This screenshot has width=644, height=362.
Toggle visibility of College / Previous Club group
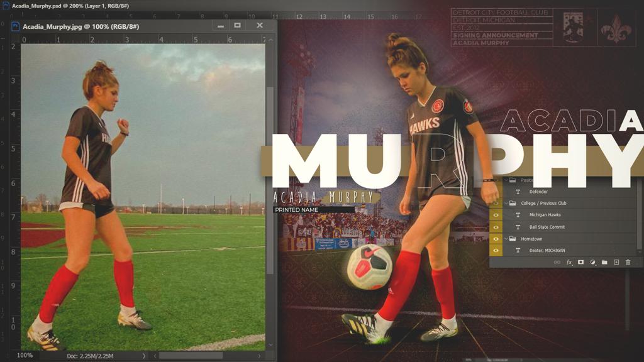pos(496,203)
